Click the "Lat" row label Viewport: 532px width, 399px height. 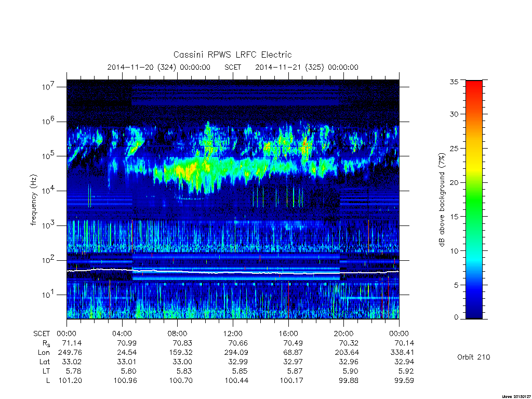[45, 362]
